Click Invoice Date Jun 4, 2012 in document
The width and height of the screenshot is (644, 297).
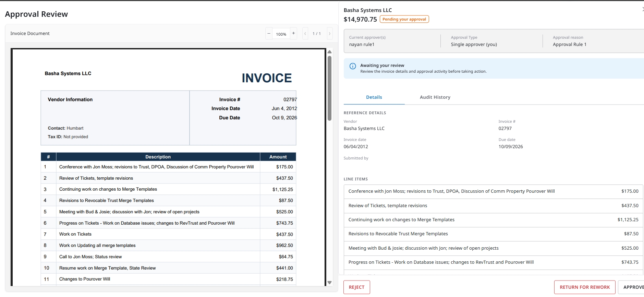coord(254,109)
